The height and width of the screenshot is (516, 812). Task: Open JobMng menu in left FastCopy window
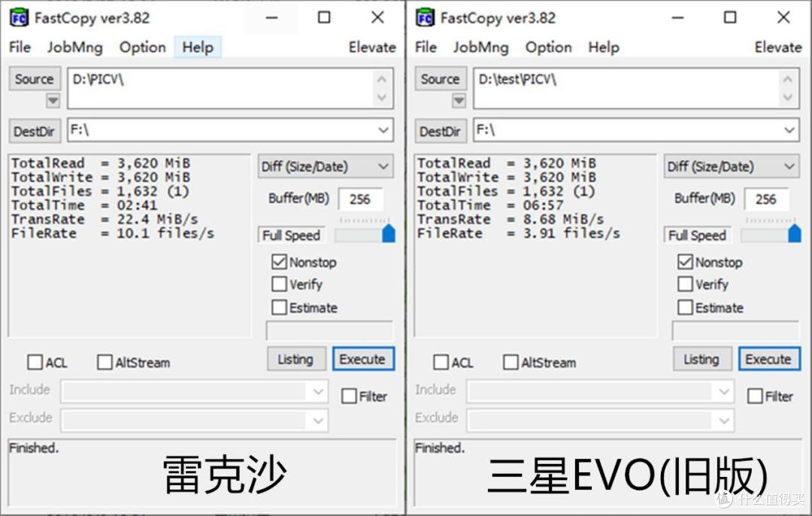75,47
